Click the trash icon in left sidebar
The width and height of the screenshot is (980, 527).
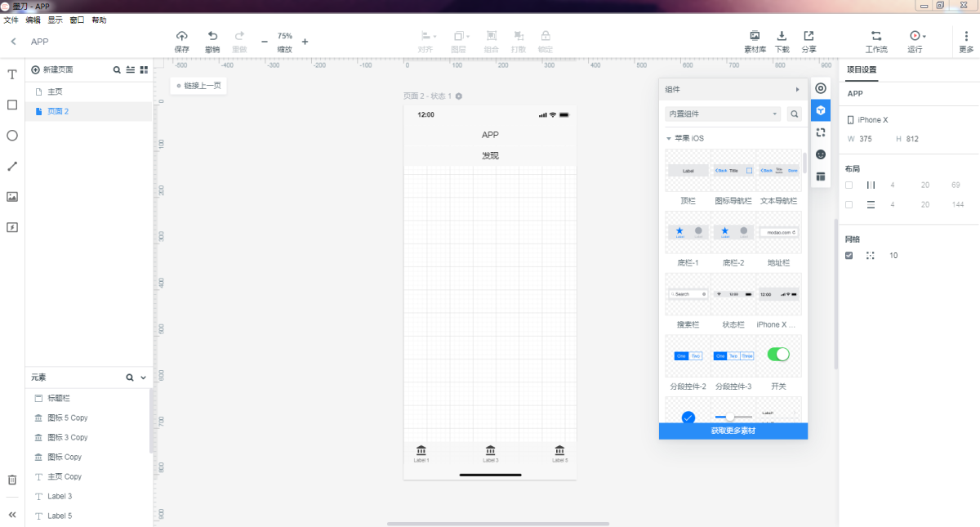(x=12, y=480)
